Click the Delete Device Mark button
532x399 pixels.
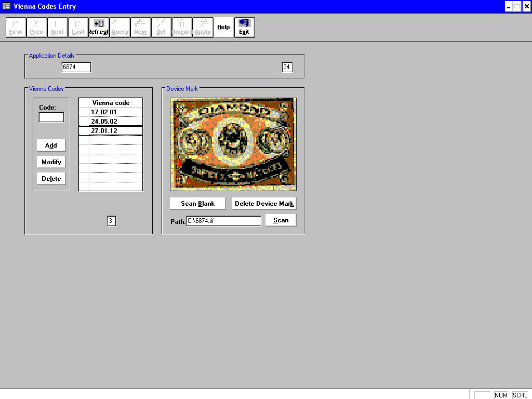(263, 203)
